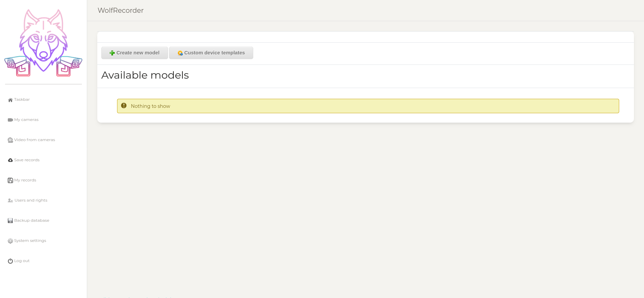
Task: Click the gear icon on Custom device templates
Action: (180, 53)
